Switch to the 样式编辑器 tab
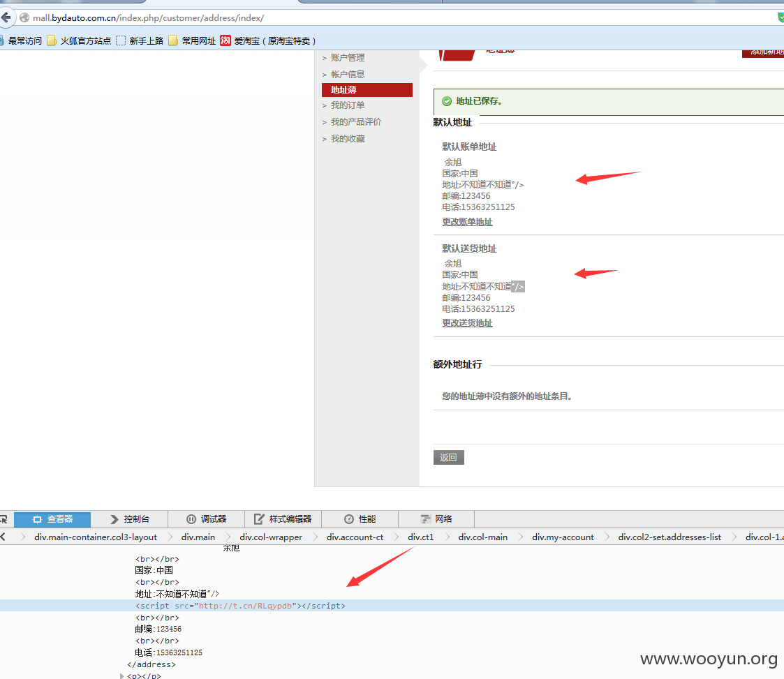The width and height of the screenshot is (784, 679). (283, 519)
